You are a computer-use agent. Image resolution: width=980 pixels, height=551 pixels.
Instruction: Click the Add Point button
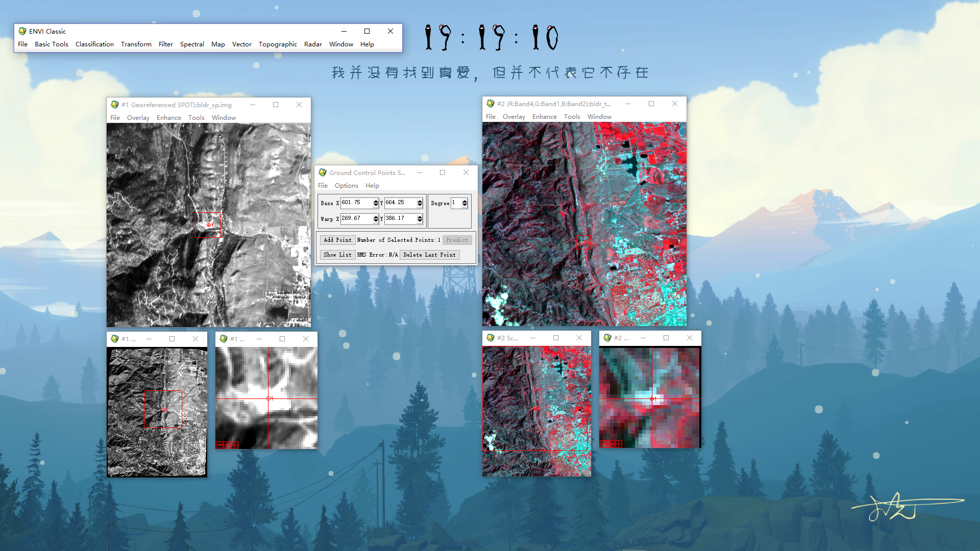point(337,240)
